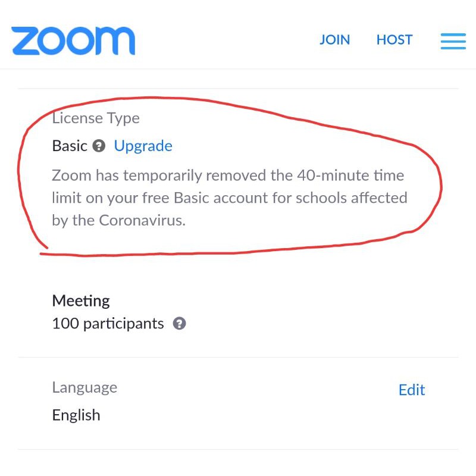Click the Coronavirus time limit notice
The height and width of the screenshot is (476, 476).
coord(228,198)
